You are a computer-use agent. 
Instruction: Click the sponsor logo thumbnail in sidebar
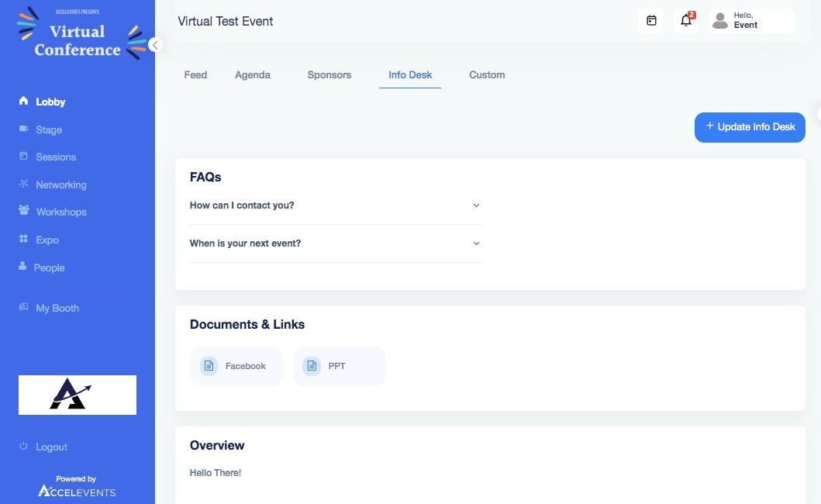click(78, 395)
